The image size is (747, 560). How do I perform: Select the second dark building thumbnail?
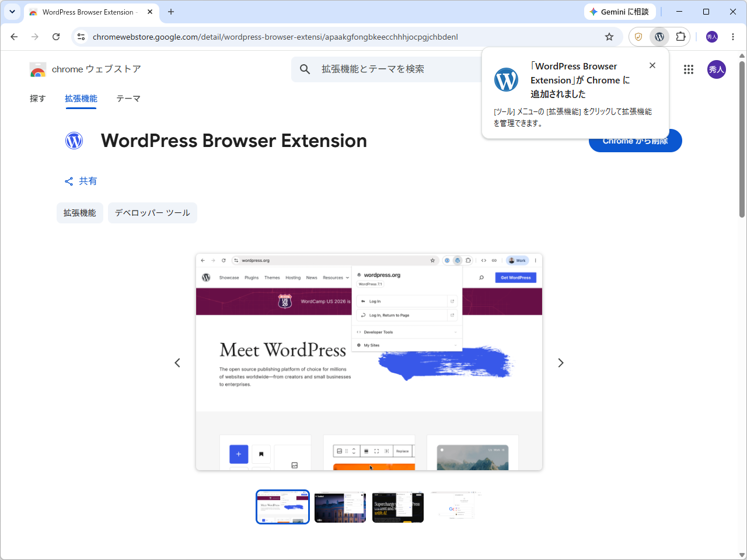(340, 507)
